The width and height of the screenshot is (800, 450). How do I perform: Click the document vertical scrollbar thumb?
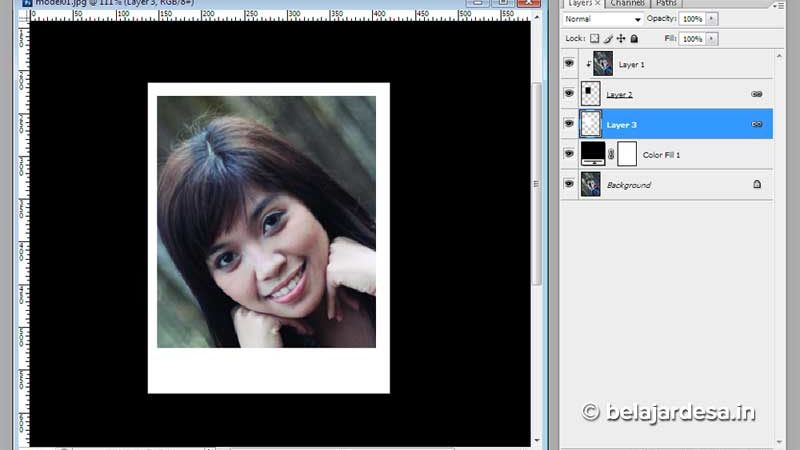tap(536, 184)
